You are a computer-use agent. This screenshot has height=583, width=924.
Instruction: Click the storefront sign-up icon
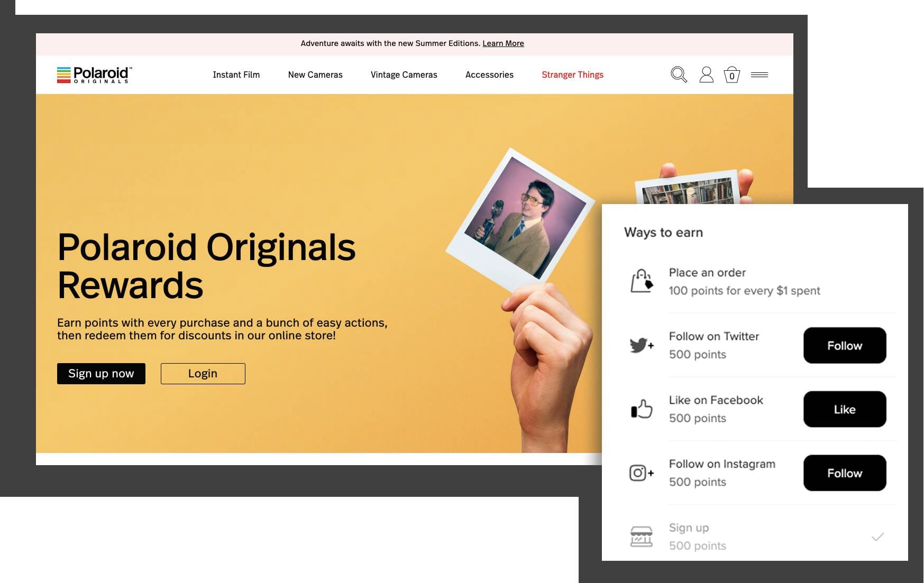(641, 536)
